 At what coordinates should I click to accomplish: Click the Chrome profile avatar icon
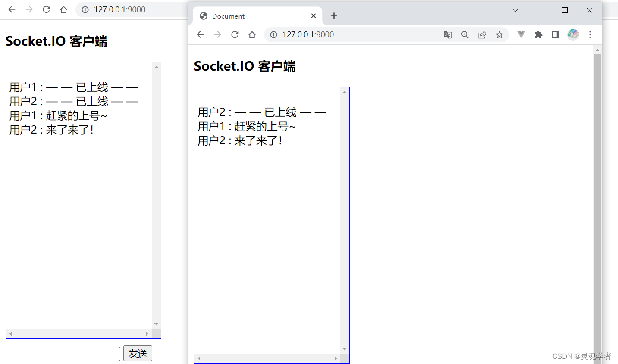[x=573, y=34]
